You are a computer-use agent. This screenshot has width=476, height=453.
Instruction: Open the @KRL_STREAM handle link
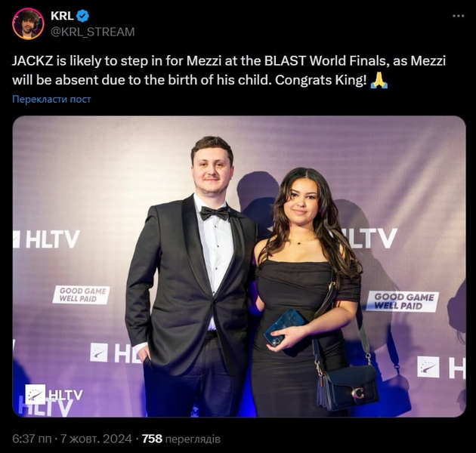coord(92,32)
